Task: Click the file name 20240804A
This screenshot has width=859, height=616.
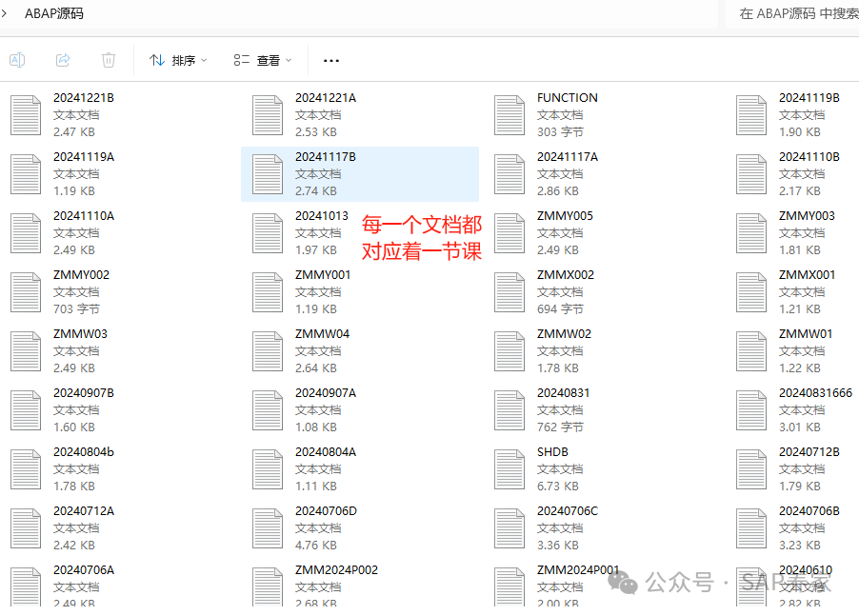Action: click(326, 452)
